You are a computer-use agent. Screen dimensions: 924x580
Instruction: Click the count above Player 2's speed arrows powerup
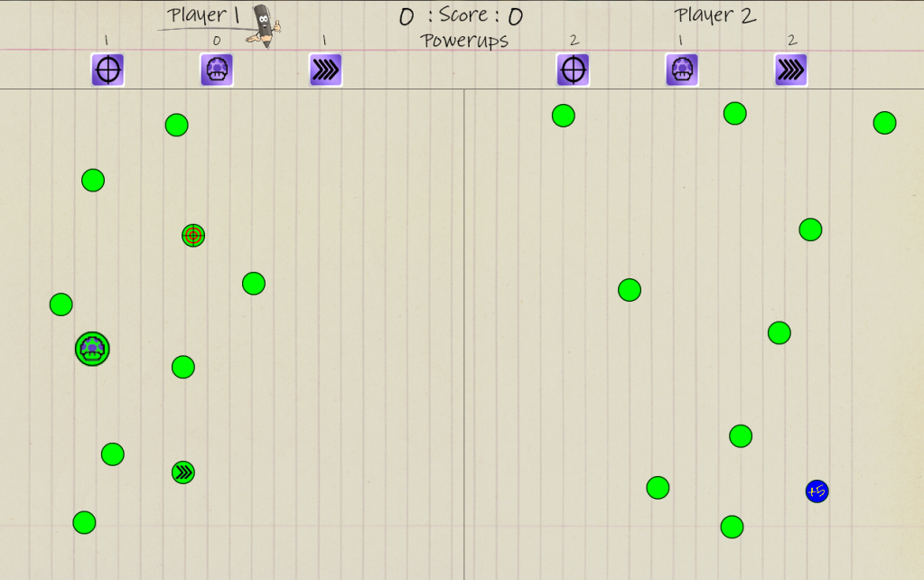click(793, 40)
